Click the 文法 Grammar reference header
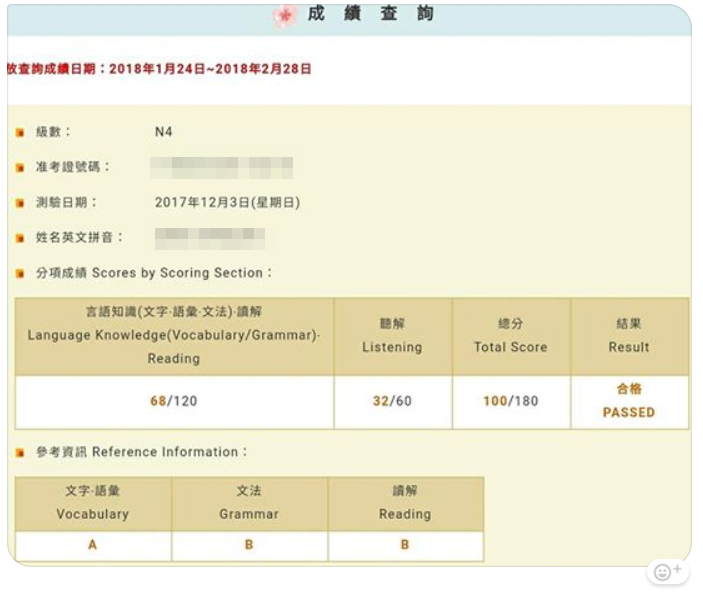 click(249, 503)
